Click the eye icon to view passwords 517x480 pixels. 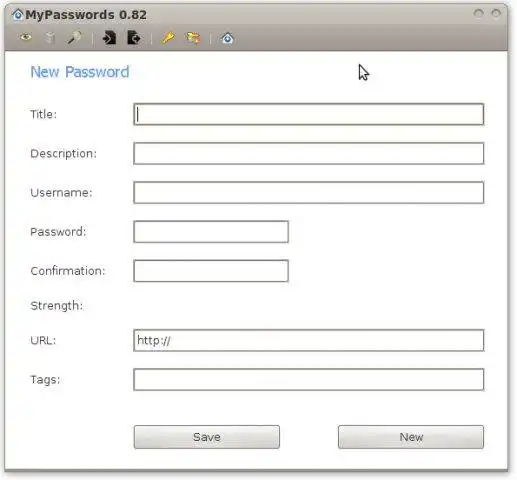coord(26,37)
